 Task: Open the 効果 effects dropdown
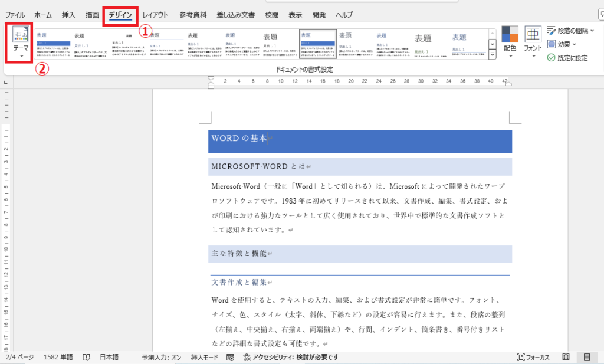pyautogui.click(x=562, y=44)
